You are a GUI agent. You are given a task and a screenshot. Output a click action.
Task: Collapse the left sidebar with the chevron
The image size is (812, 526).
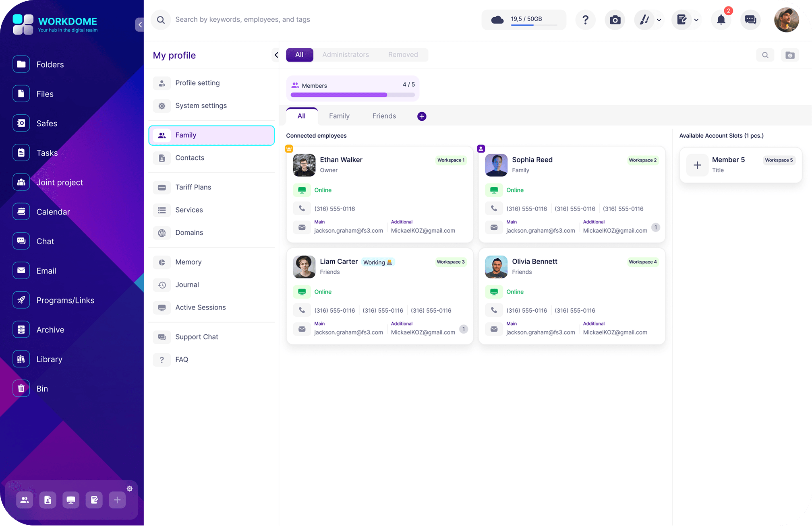coord(139,25)
